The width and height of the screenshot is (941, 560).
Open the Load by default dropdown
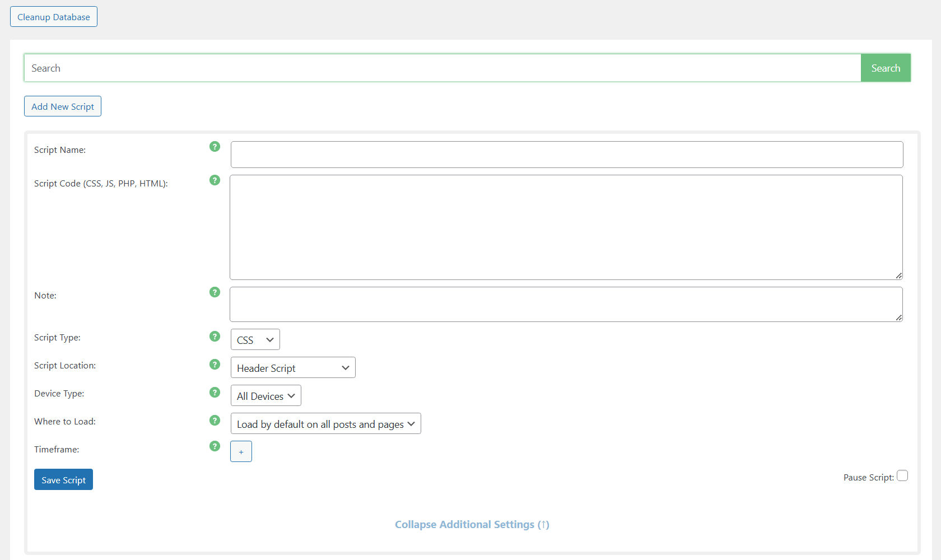(x=325, y=424)
